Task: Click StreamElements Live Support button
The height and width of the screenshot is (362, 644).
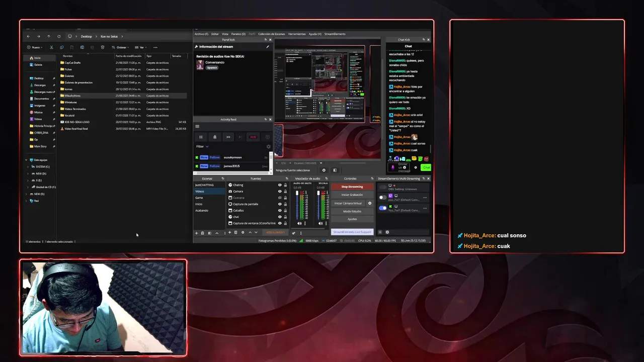Action: tap(352, 232)
